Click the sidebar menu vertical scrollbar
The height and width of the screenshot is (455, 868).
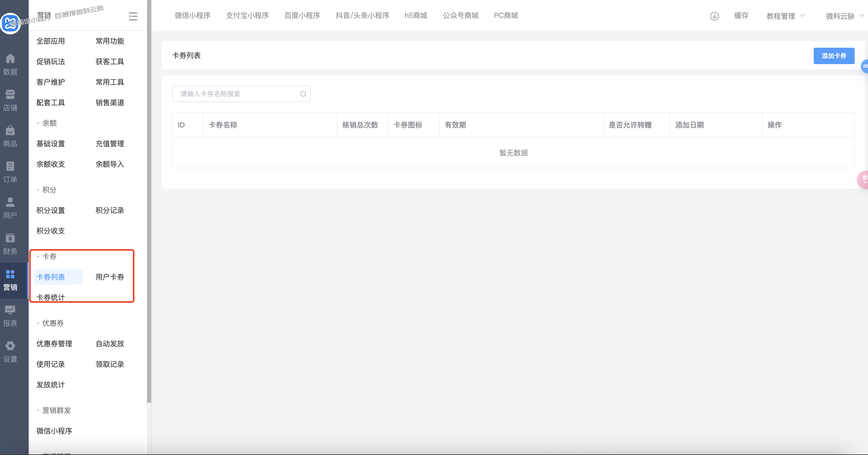(x=149, y=202)
